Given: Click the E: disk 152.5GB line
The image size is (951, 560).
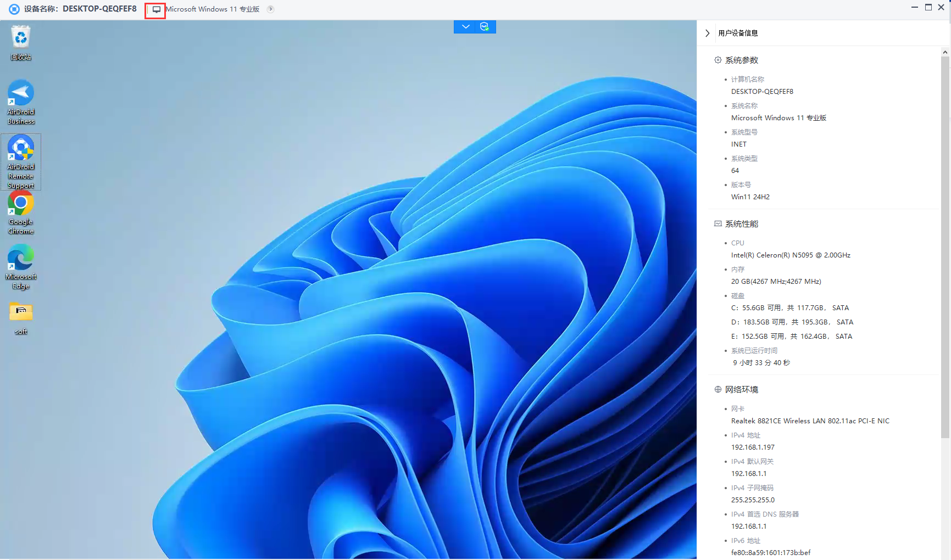Looking at the screenshot, I should coord(792,337).
